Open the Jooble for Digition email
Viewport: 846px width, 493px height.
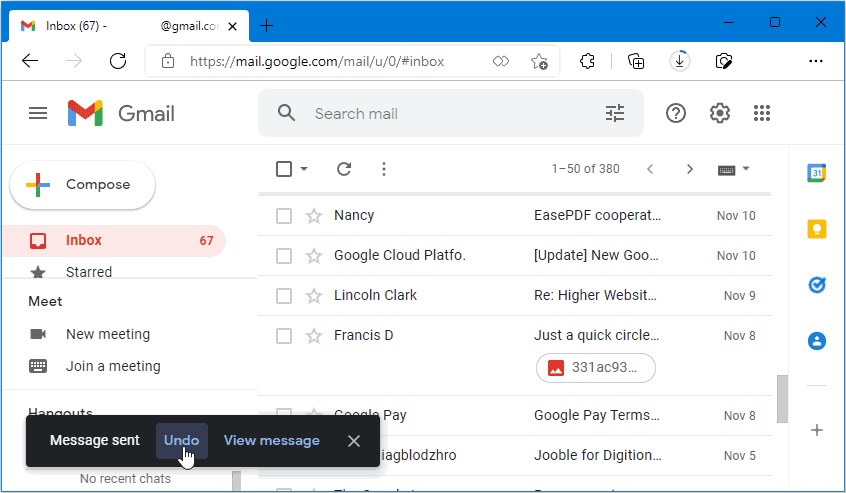click(x=597, y=455)
